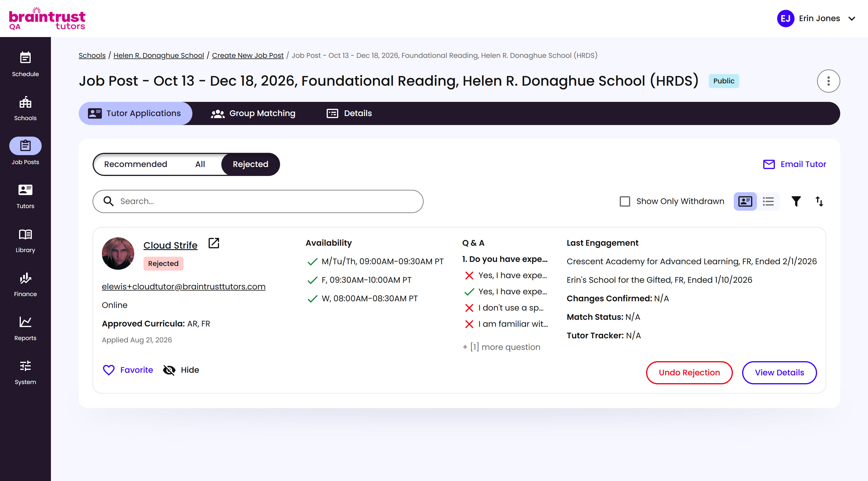868x481 pixels.
Task: Click the Email Tutor envelope icon
Action: click(768, 164)
